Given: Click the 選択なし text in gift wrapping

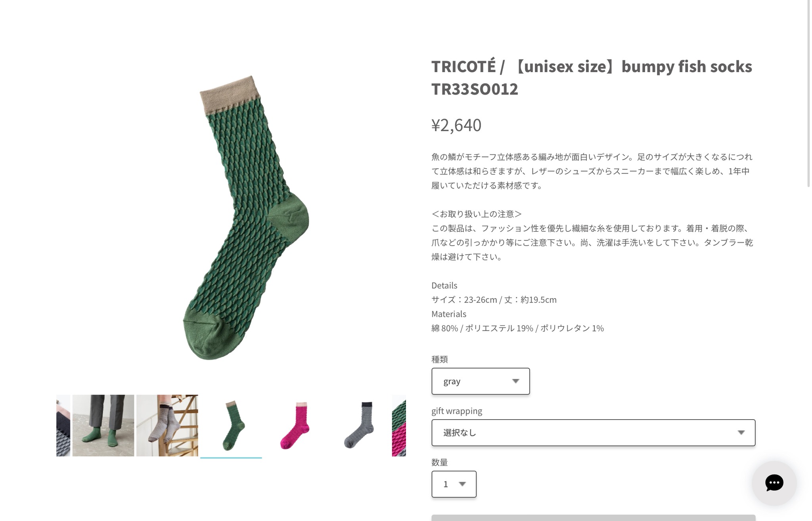Looking at the screenshot, I should (x=460, y=433).
